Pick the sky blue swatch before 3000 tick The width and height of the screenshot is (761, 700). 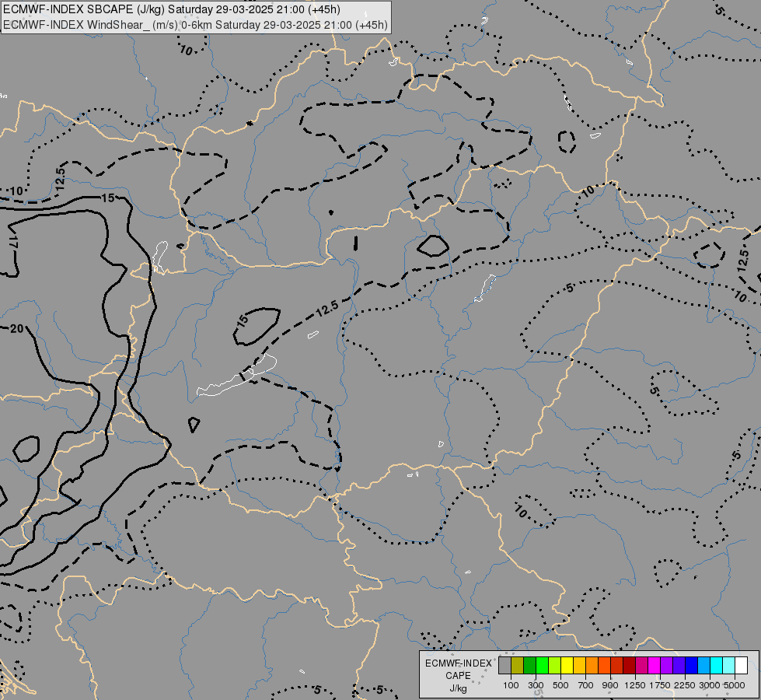pos(704,665)
